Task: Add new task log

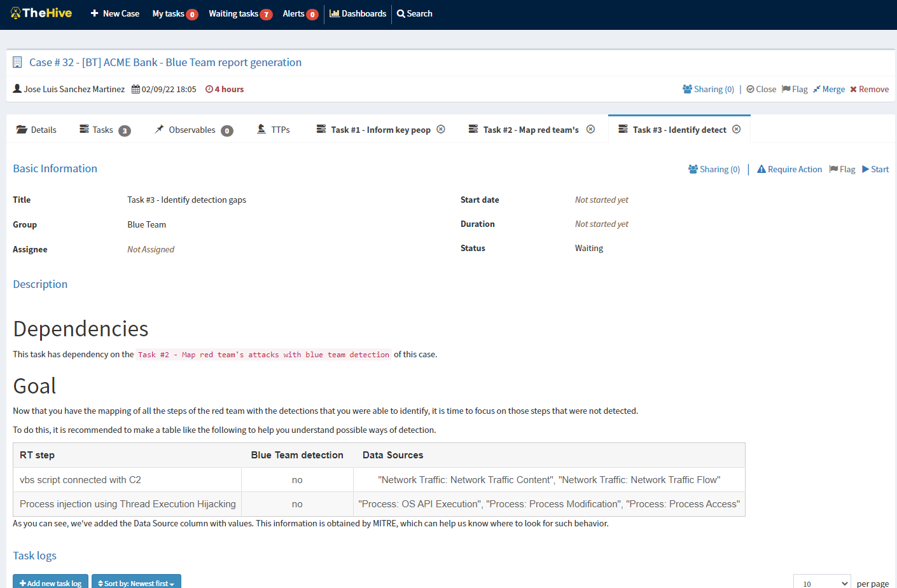Action: (50, 582)
